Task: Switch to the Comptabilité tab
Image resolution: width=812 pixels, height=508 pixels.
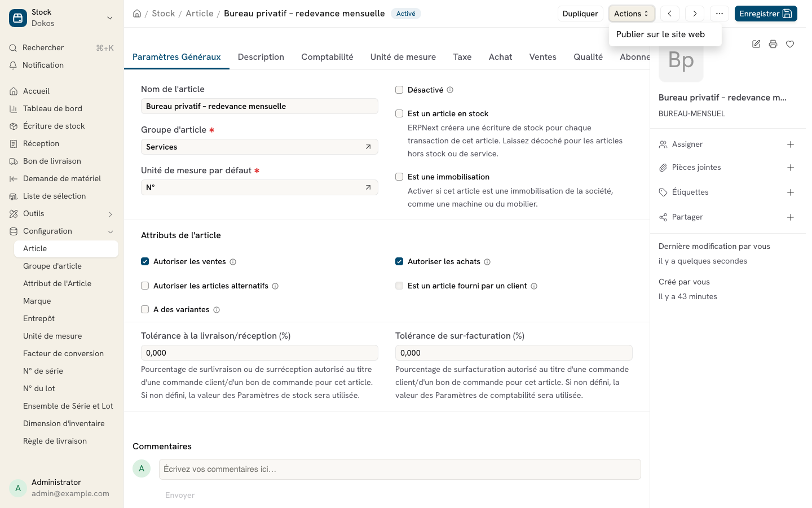Action: (327, 57)
